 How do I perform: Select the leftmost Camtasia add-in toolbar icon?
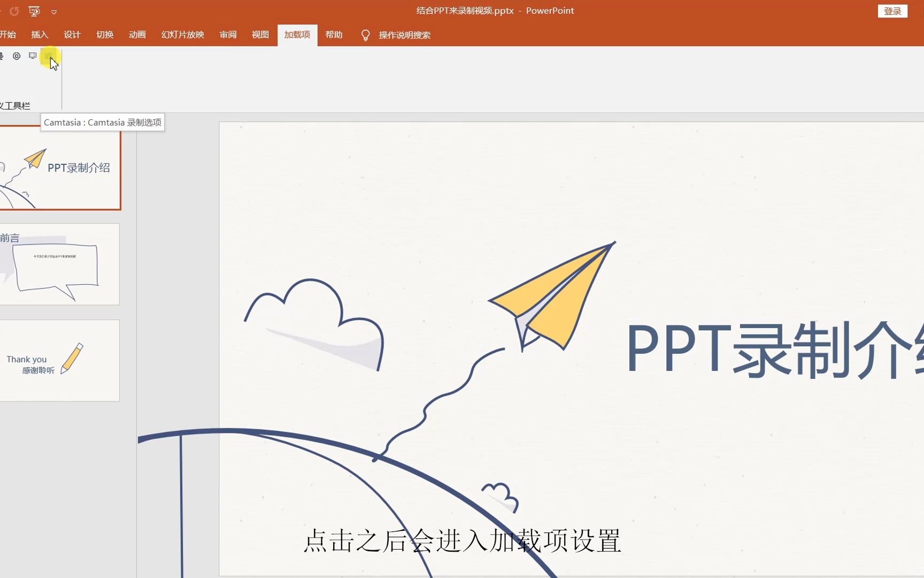(2, 56)
